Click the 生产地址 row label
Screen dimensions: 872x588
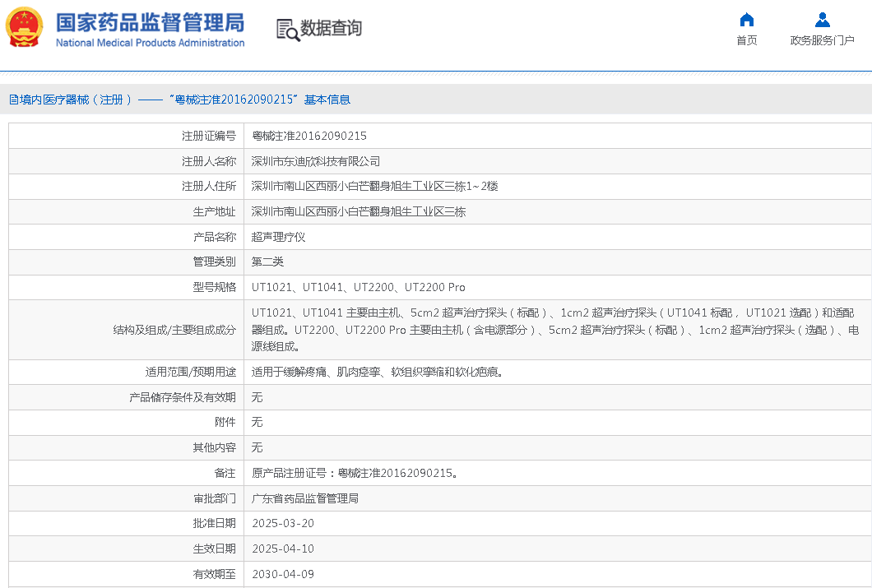coord(214,211)
